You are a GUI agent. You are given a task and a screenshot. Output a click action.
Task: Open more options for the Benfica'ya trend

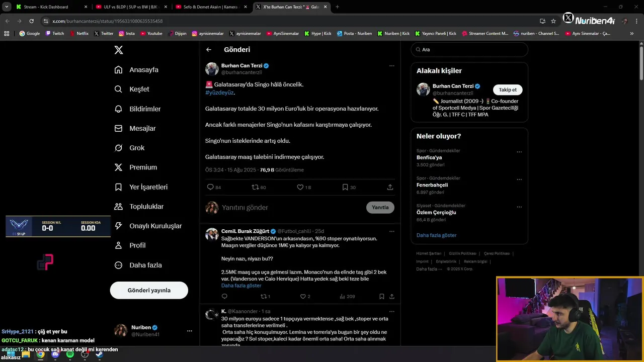click(x=519, y=152)
